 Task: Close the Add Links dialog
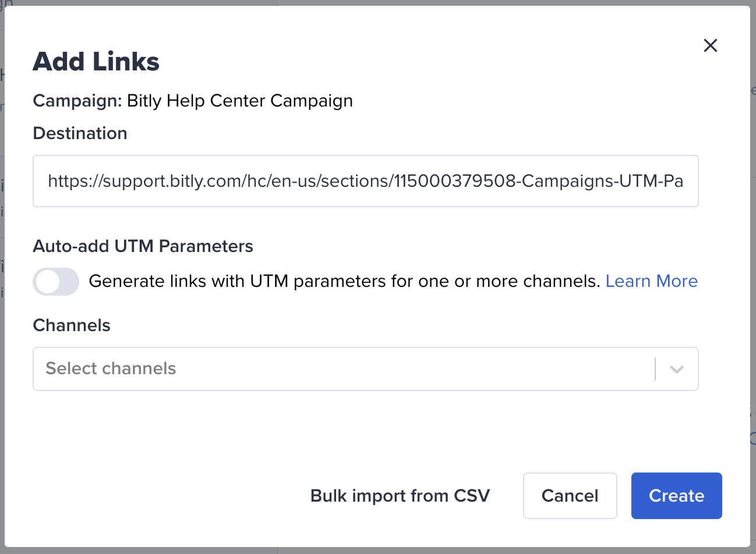pos(710,45)
